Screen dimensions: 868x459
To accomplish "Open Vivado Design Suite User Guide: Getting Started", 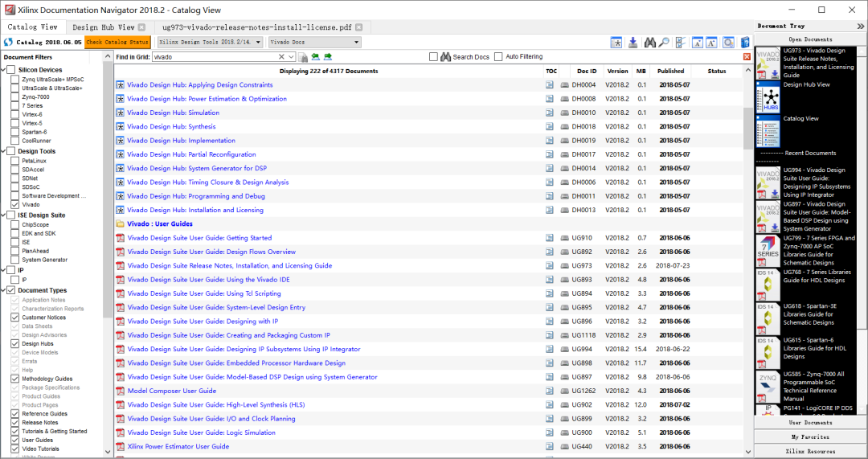I will (199, 237).
